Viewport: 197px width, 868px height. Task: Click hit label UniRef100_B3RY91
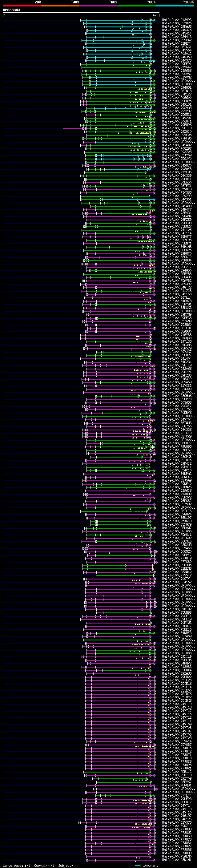click(177, 304)
